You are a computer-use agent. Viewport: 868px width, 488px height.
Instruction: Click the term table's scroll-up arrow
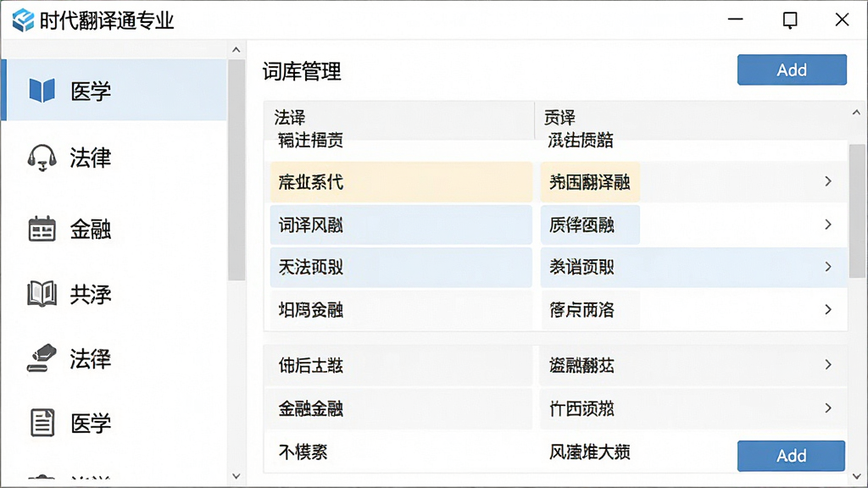tap(856, 113)
